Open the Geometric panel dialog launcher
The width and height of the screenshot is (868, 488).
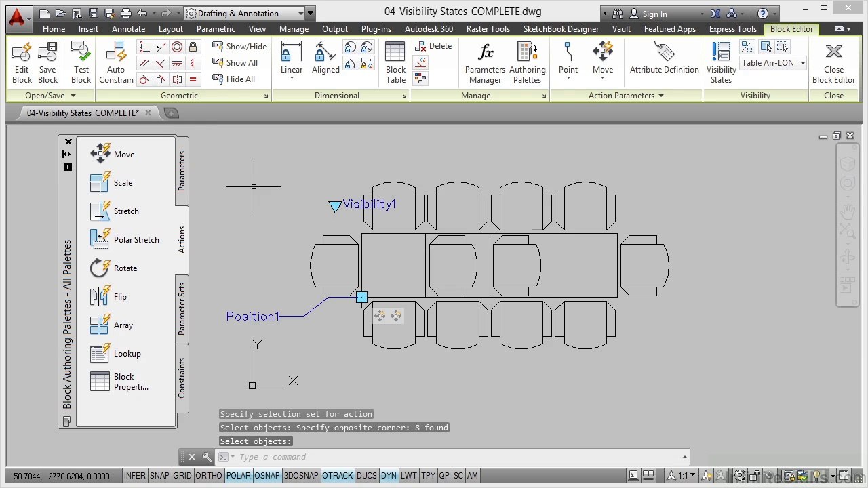(266, 96)
